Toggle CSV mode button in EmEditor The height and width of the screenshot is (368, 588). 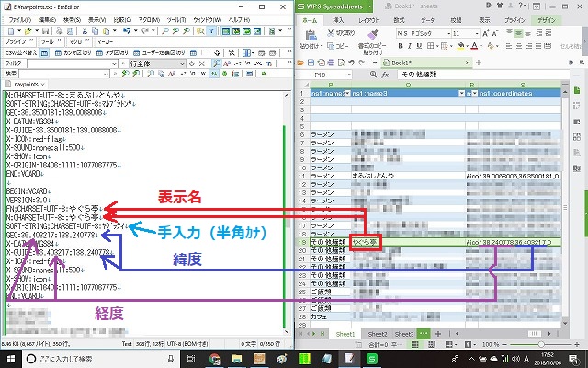tap(44, 53)
